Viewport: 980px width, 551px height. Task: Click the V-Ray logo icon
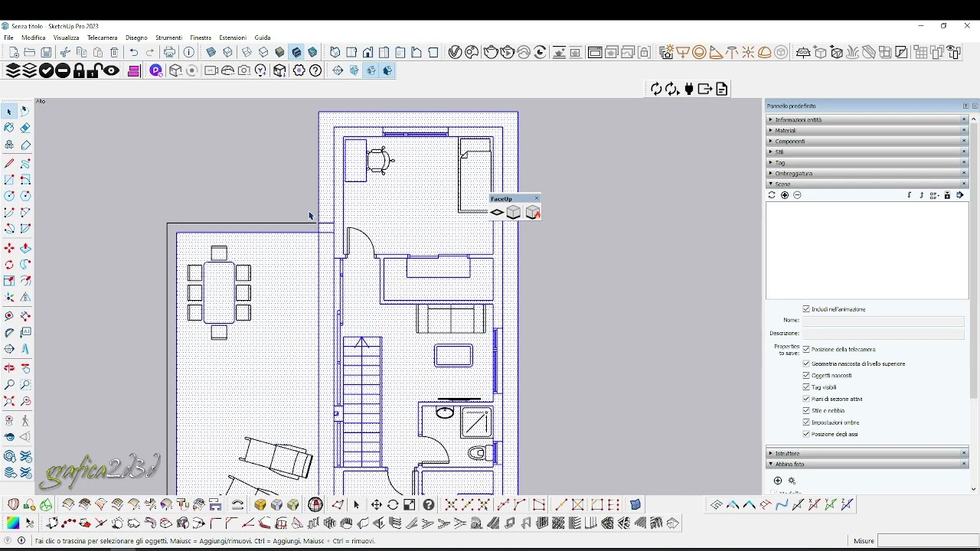tap(455, 52)
